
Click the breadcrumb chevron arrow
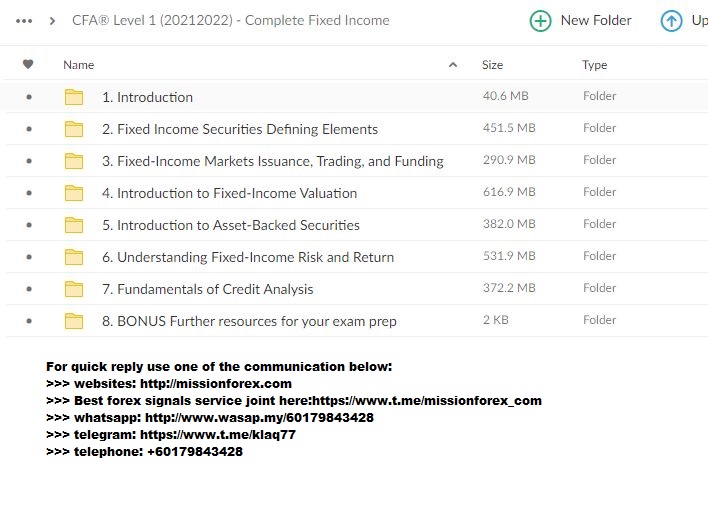click(x=52, y=21)
